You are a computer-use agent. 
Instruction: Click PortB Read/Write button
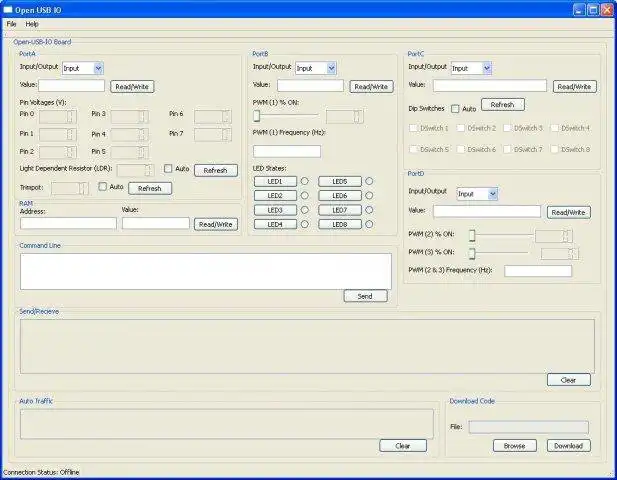tap(371, 87)
